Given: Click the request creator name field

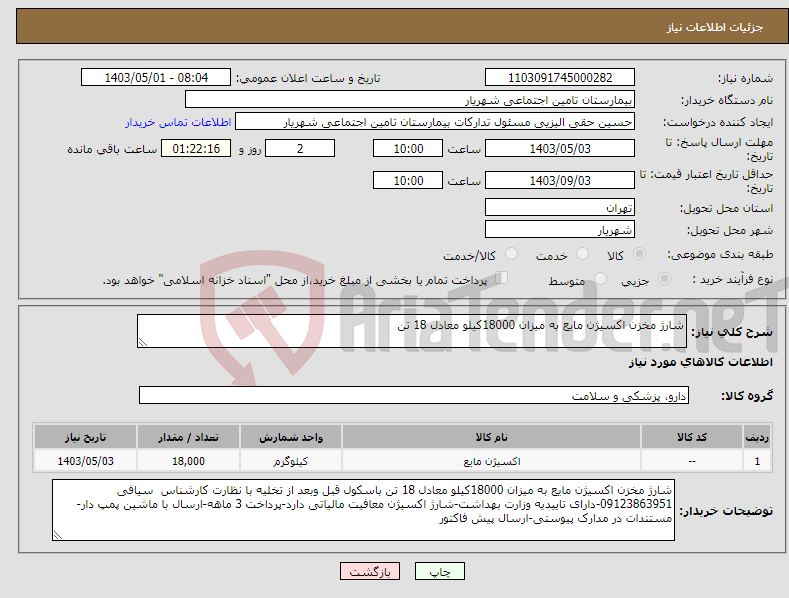Looking at the screenshot, I should click(435, 122).
